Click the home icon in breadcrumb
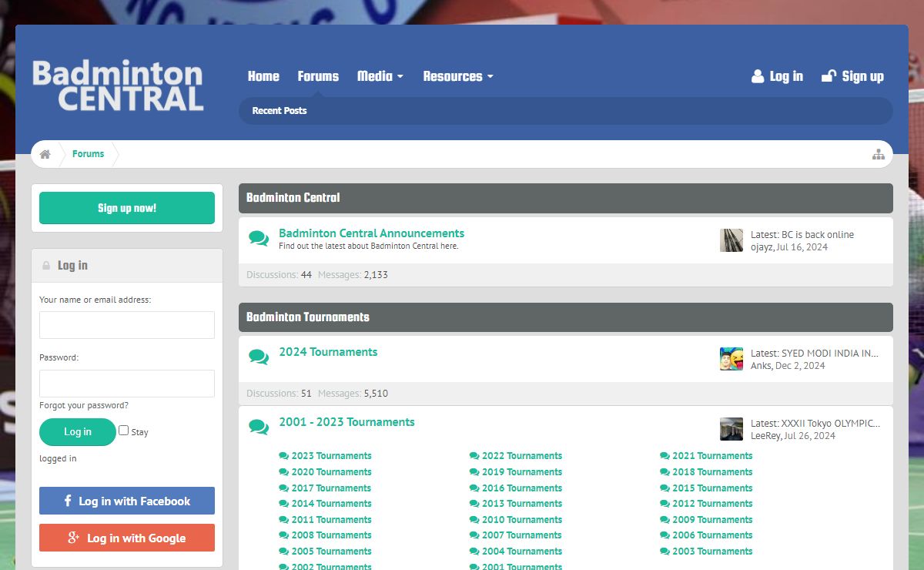The width and height of the screenshot is (924, 570). click(x=45, y=154)
